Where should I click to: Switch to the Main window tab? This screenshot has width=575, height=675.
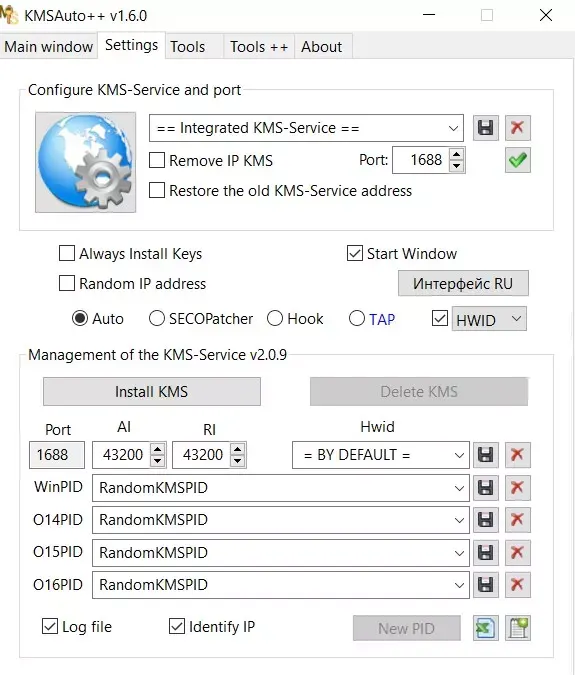tap(49, 46)
